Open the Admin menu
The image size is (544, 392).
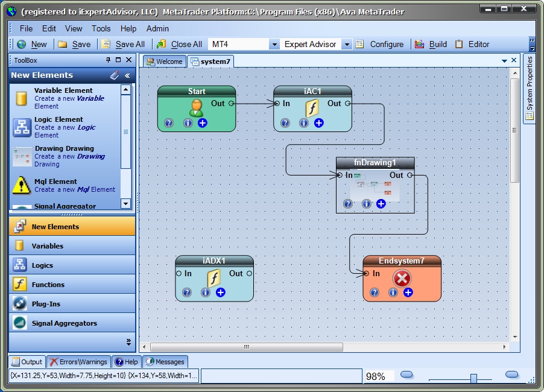click(157, 28)
